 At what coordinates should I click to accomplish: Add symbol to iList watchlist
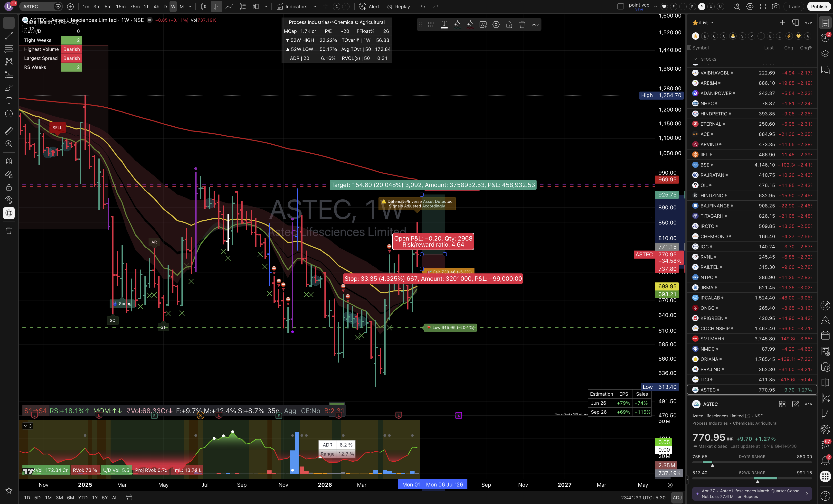(782, 23)
